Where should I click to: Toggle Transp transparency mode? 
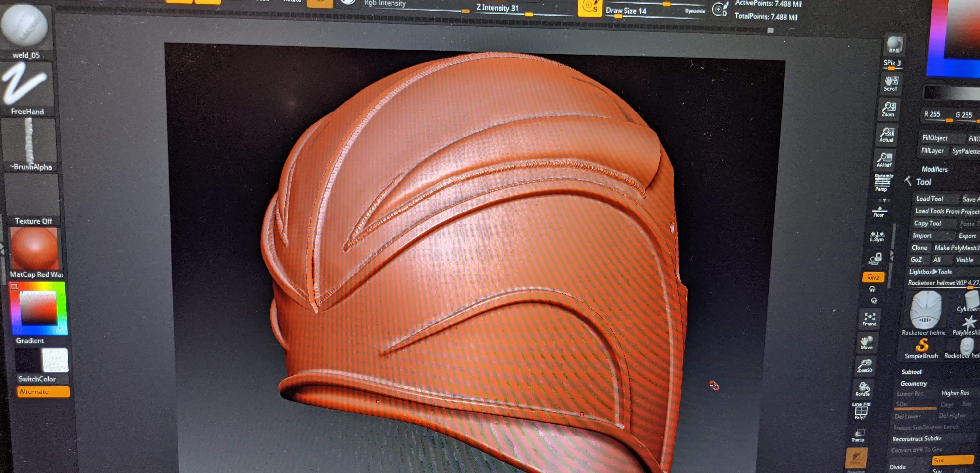pos(859,435)
